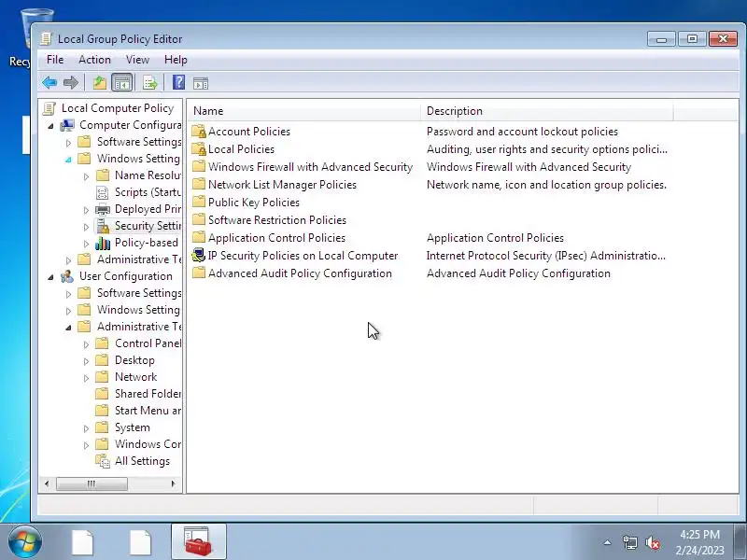
Task: Click the first blank document taskbar item
Action: click(82, 542)
